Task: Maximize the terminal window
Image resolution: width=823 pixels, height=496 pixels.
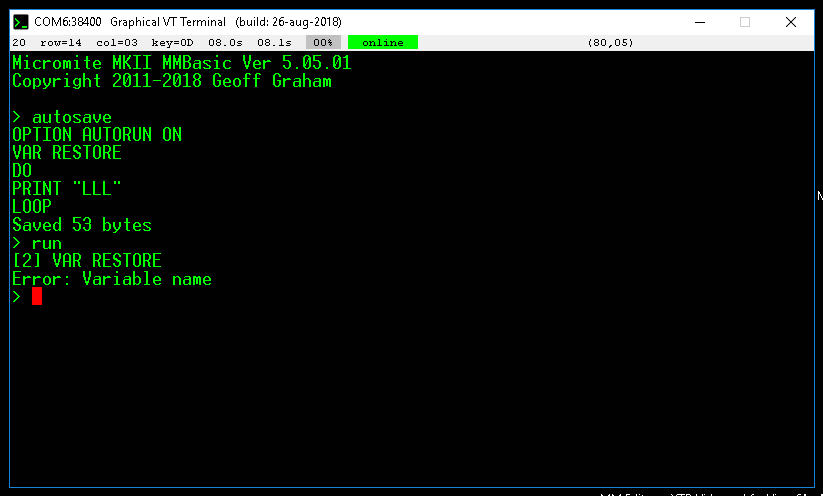Action: tap(744, 21)
